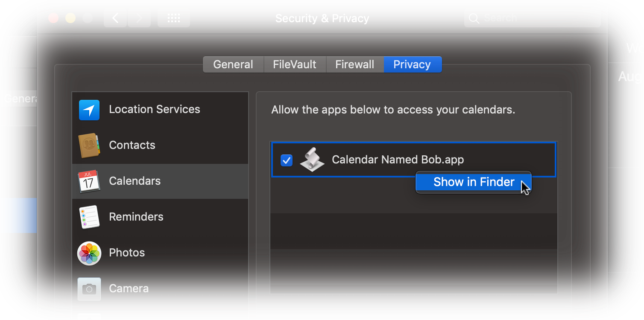
Task: Click the Show in Finder button
Action: click(473, 182)
